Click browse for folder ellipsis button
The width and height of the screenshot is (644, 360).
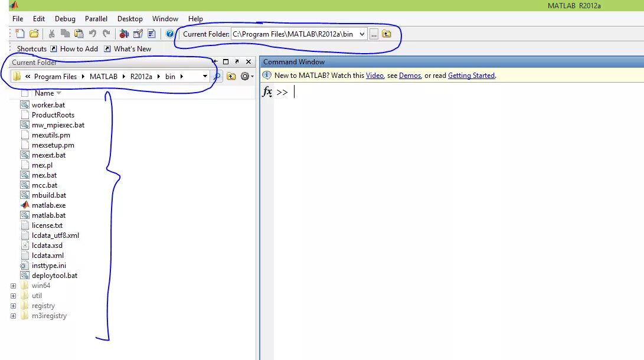pos(374,34)
